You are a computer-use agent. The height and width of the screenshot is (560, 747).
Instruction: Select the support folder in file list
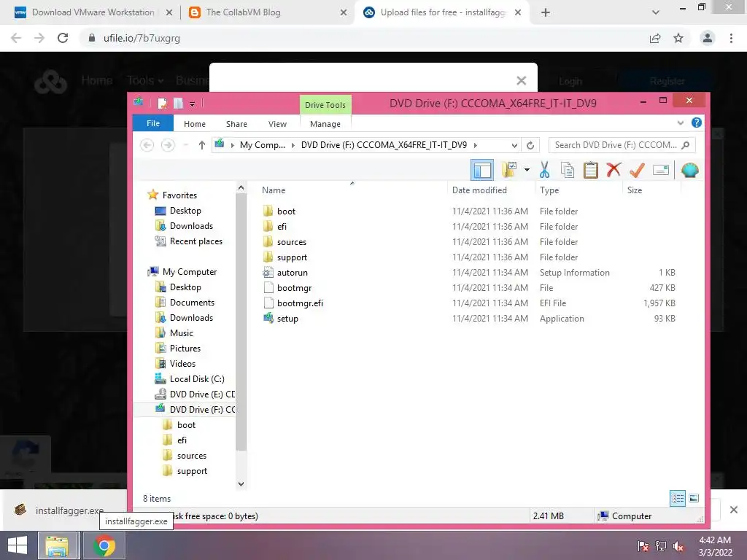tap(292, 257)
